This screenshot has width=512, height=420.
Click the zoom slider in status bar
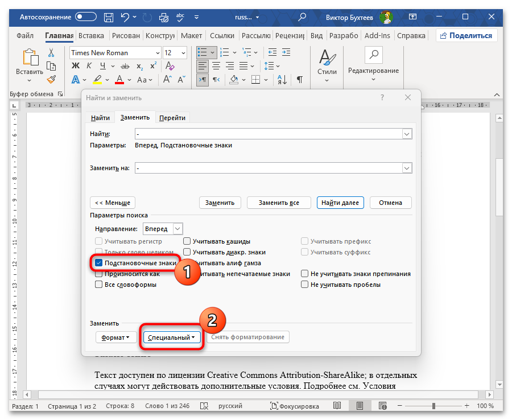click(x=433, y=406)
